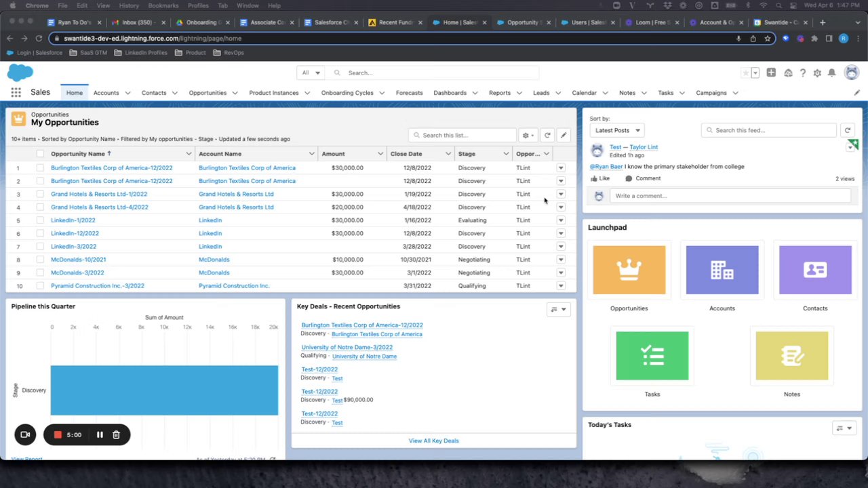Check row 4 Grand Hotels 4/2022 checkbox
The width and height of the screenshot is (868, 488).
click(x=40, y=207)
